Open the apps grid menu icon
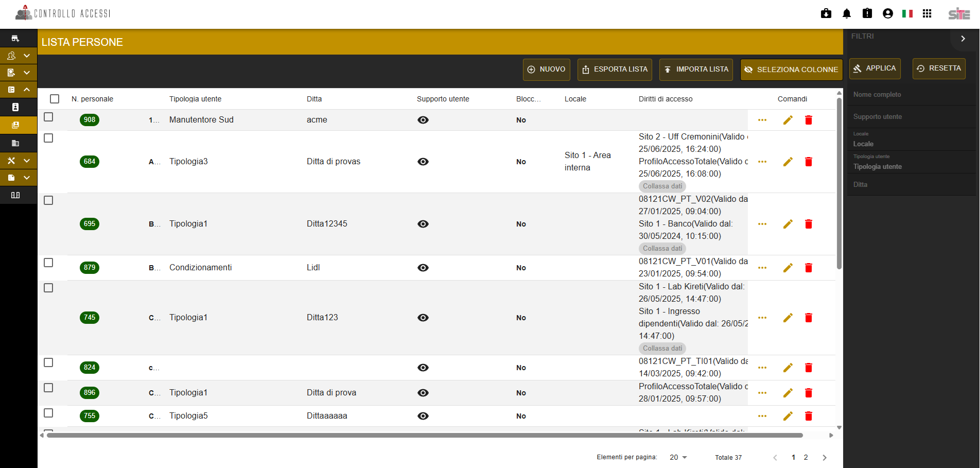 point(927,14)
